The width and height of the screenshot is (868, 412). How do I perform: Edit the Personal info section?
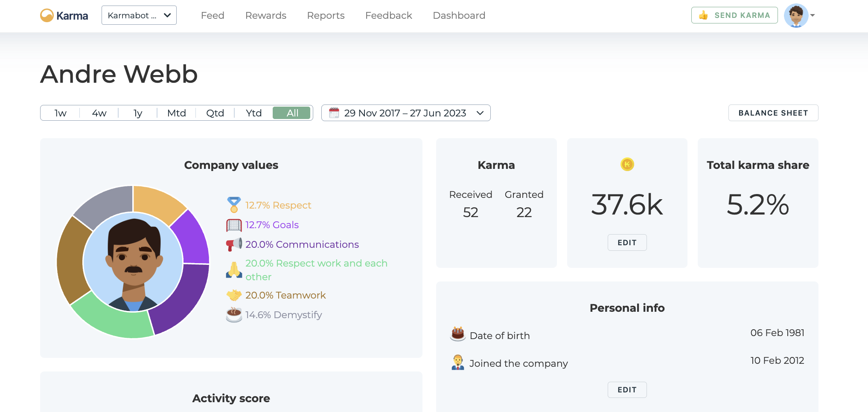(x=627, y=389)
